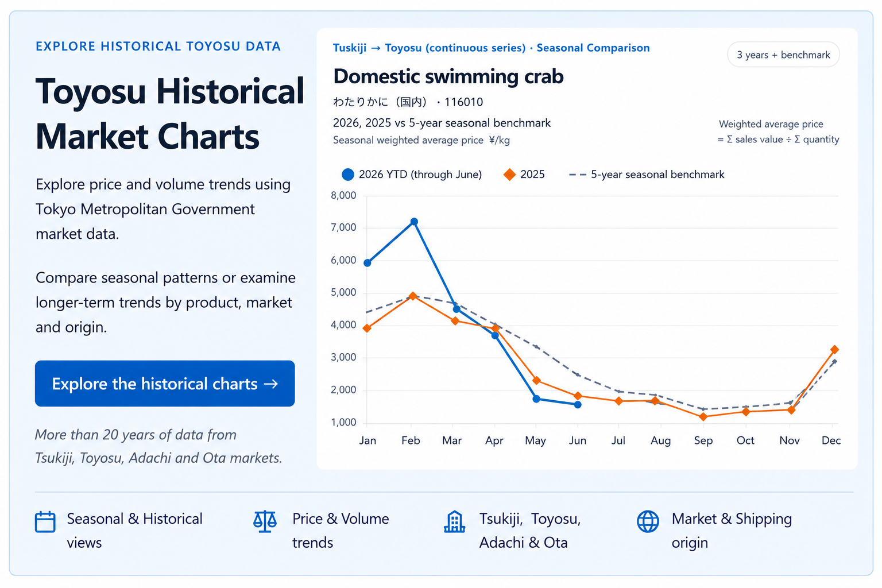The image size is (882, 588).
Task: Click the orange diamond legend marker for 2025
Action: point(509,175)
